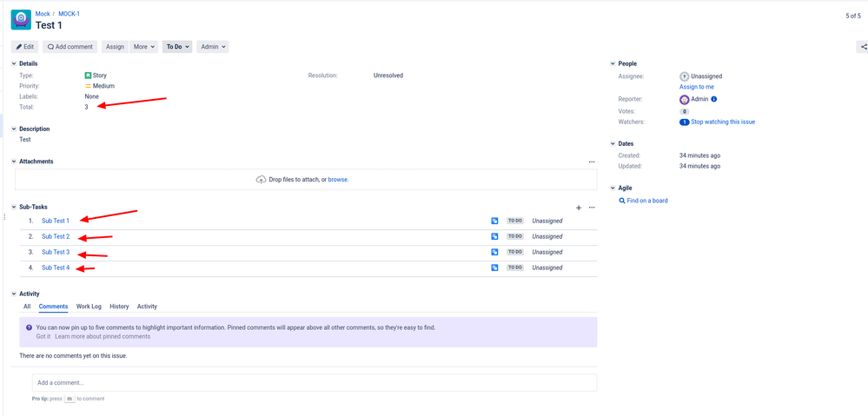Switch to the Activity tab
This screenshot has width=868, height=416.
pos(147,307)
